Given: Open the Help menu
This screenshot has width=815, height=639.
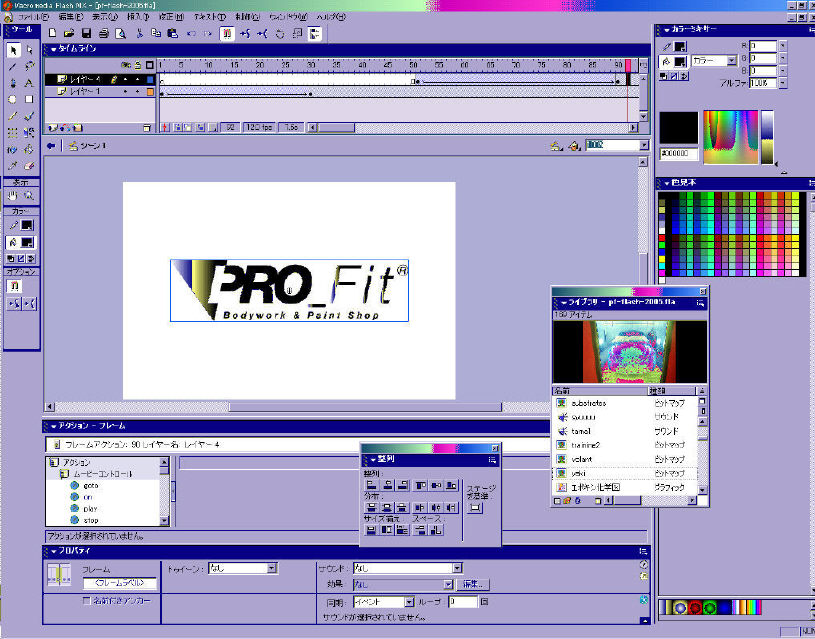Looking at the screenshot, I should pos(329,18).
